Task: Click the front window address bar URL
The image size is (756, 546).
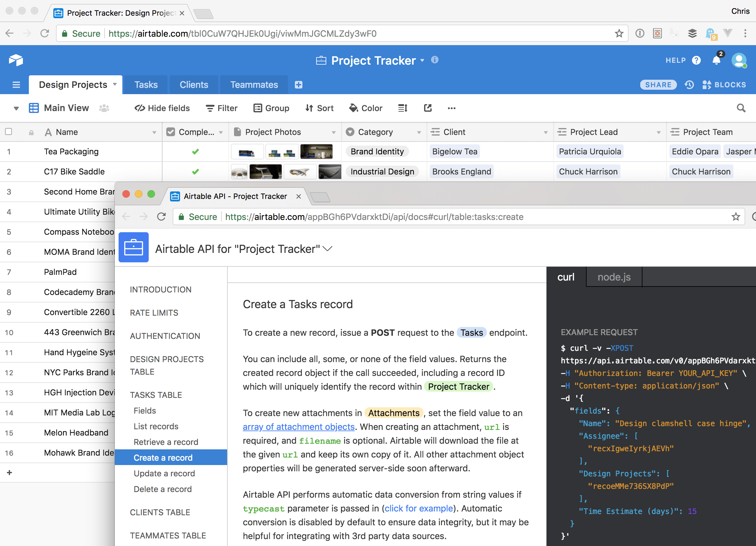Action: [374, 217]
